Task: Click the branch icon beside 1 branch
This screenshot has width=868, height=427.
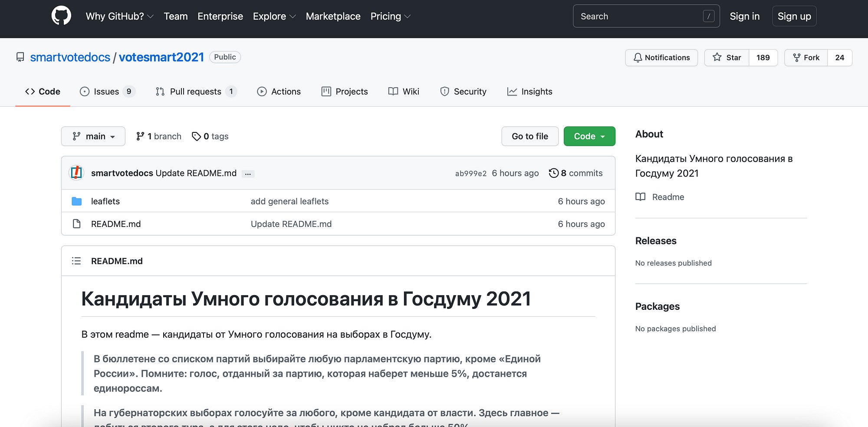Action: click(140, 136)
